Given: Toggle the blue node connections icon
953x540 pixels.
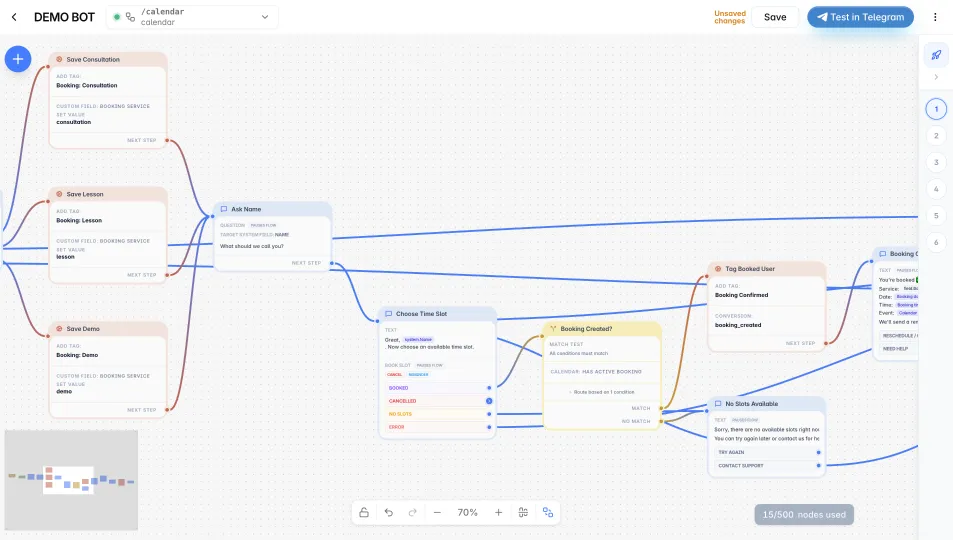Looking at the screenshot, I should 548,513.
